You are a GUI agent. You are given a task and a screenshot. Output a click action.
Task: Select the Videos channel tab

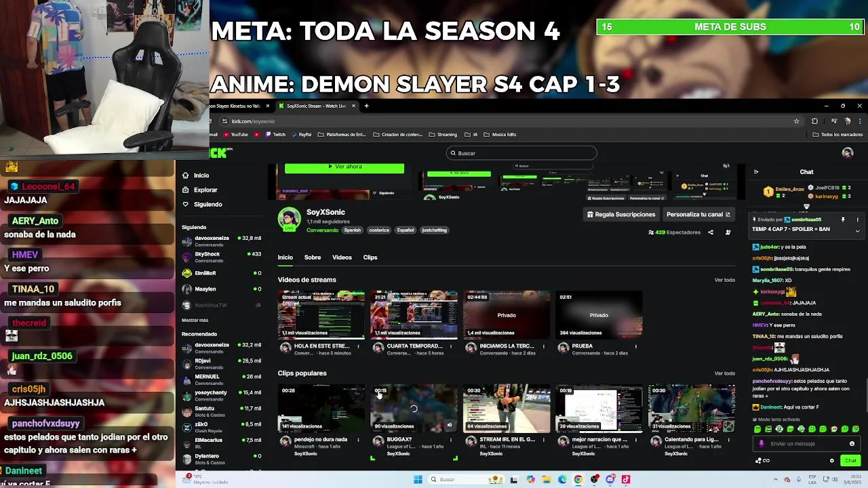[x=342, y=258]
